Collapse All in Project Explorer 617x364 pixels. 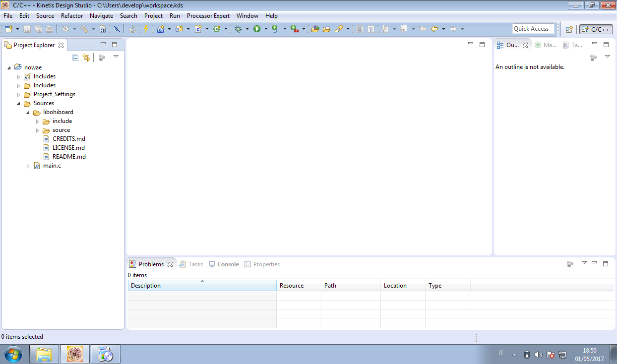[x=75, y=58]
